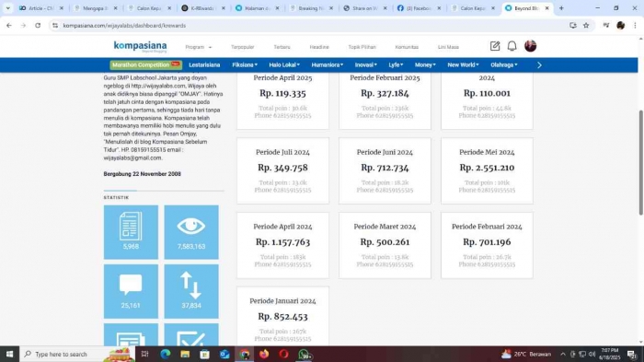Open a new browser tab

click(561, 8)
